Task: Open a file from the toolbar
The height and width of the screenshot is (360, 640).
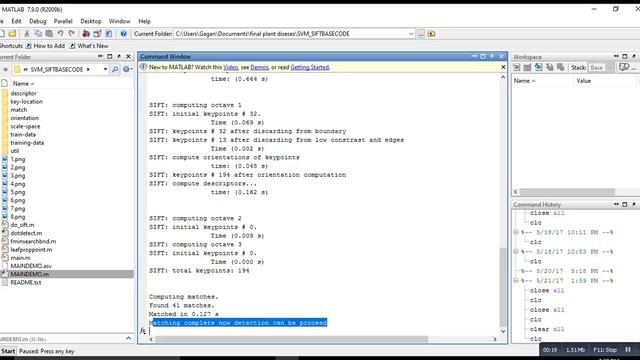Action: coord(13,33)
